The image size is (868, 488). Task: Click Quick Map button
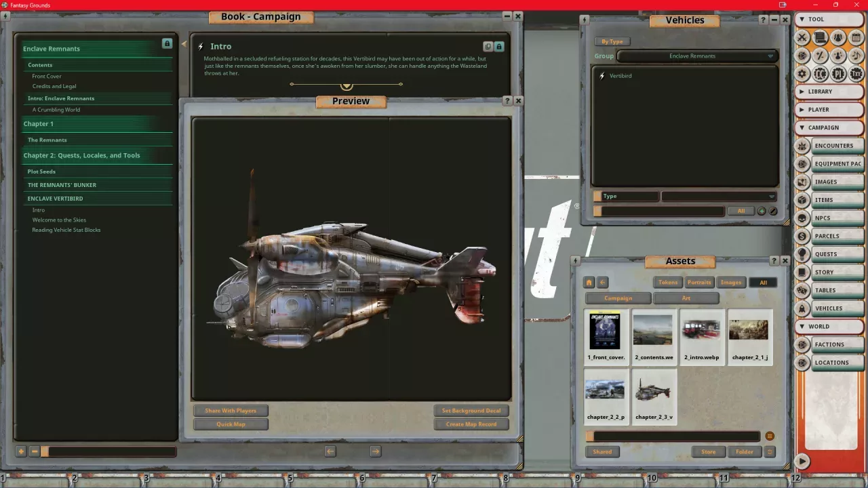click(231, 424)
